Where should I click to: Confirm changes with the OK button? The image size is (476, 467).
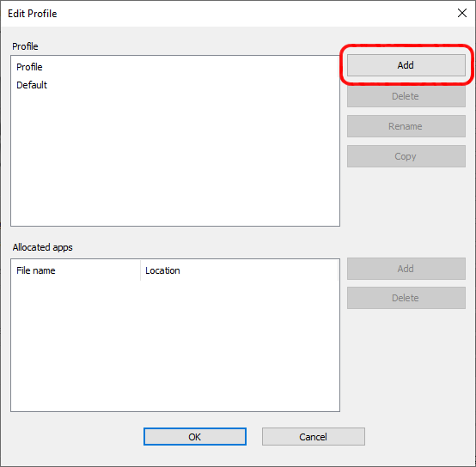(x=194, y=437)
